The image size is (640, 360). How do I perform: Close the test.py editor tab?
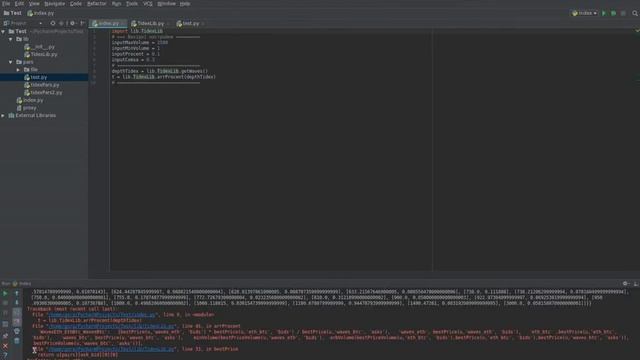coord(203,24)
